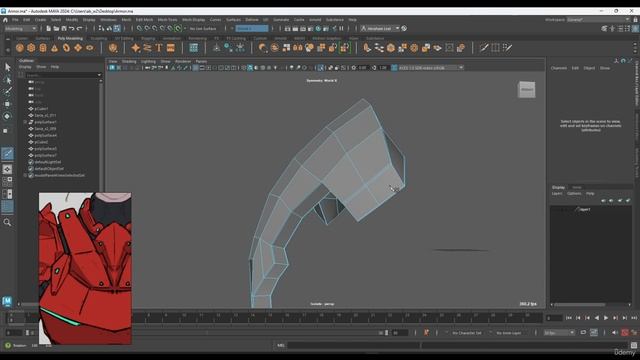Toggle the green-highlighted snap icon
Image resolution: width=640 pixels, height=360 pixels.
(x=178, y=29)
